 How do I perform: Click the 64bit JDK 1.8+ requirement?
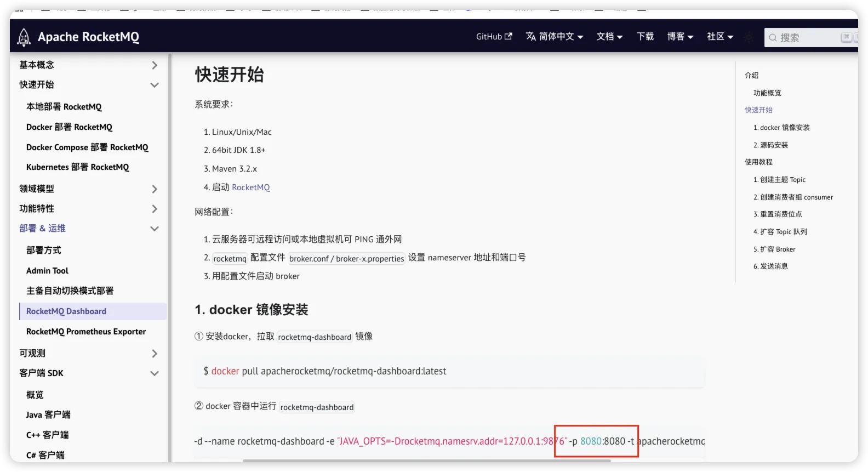pyautogui.click(x=238, y=150)
